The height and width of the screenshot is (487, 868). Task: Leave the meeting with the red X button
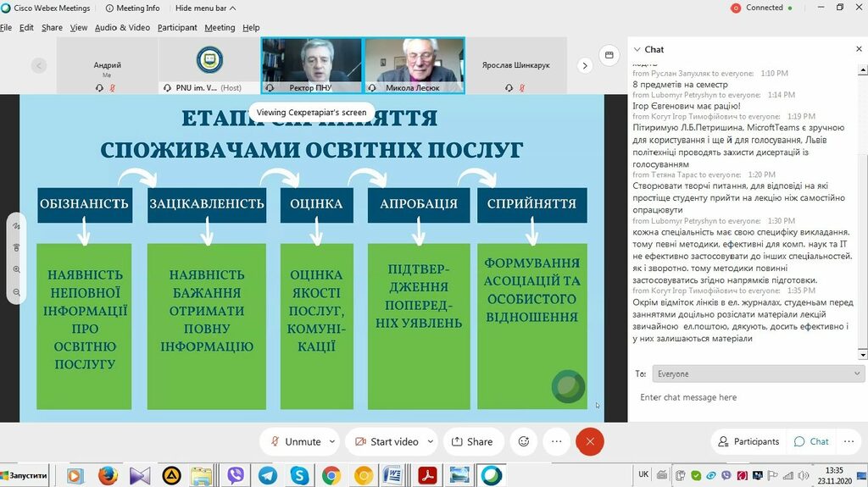click(589, 441)
